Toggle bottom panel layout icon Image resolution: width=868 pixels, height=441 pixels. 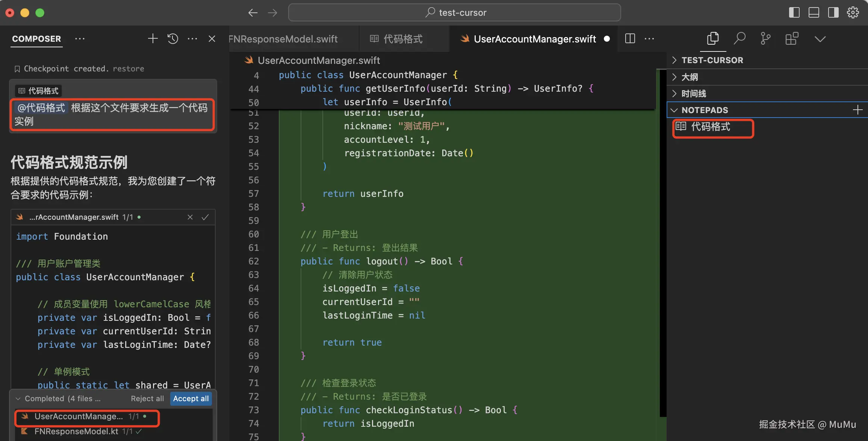[814, 12]
